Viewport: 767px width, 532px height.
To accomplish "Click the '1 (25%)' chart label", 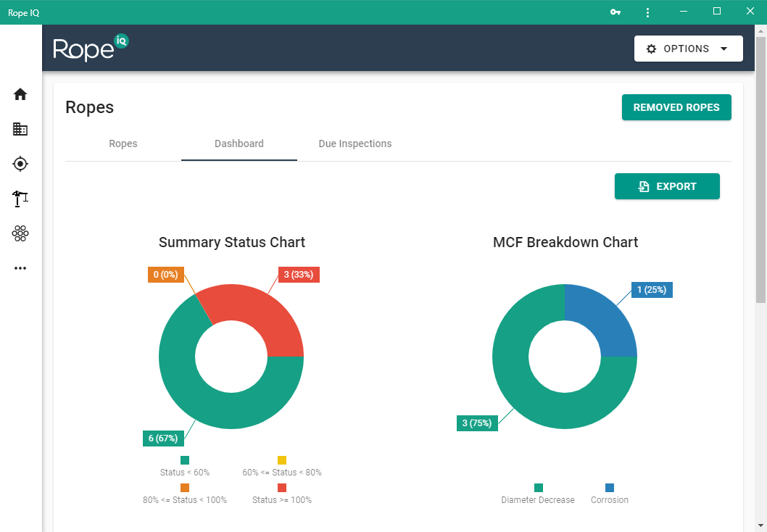I will coord(652,290).
